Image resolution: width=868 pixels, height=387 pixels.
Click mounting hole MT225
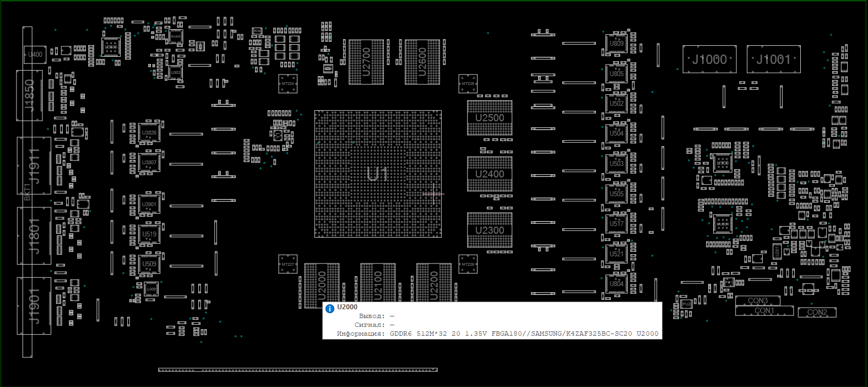[468, 84]
